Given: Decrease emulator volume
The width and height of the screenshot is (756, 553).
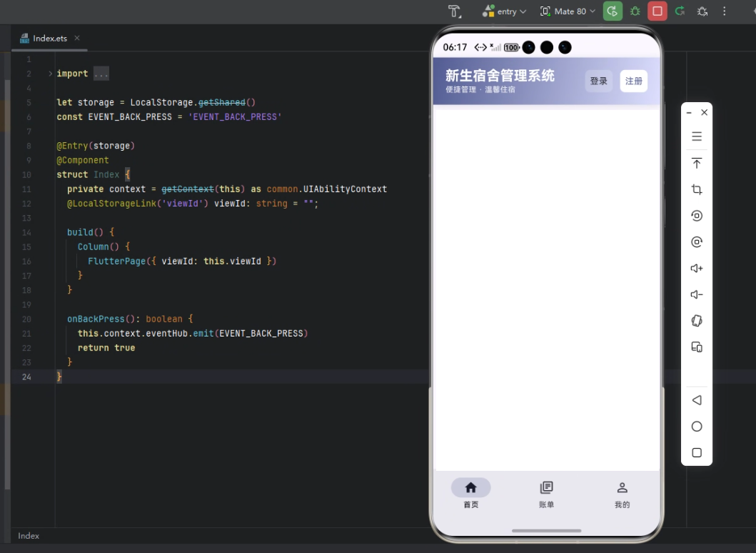Looking at the screenshot, I should [697, 294].
